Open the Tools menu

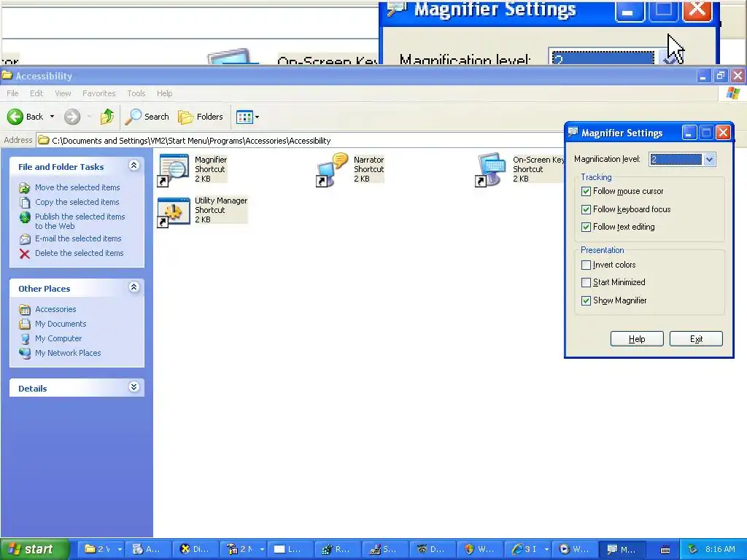click(x=136, y=93)
